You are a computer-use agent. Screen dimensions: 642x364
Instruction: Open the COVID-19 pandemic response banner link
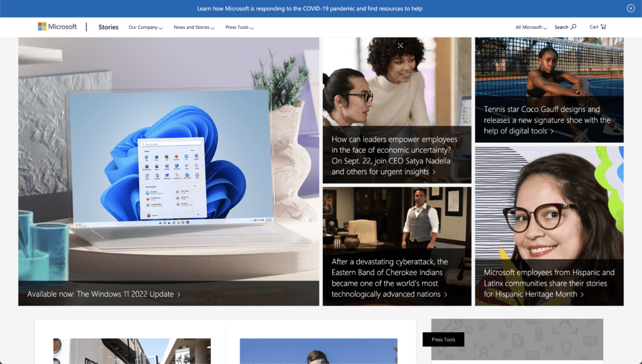pyautogui.click(x=310, y=9)
